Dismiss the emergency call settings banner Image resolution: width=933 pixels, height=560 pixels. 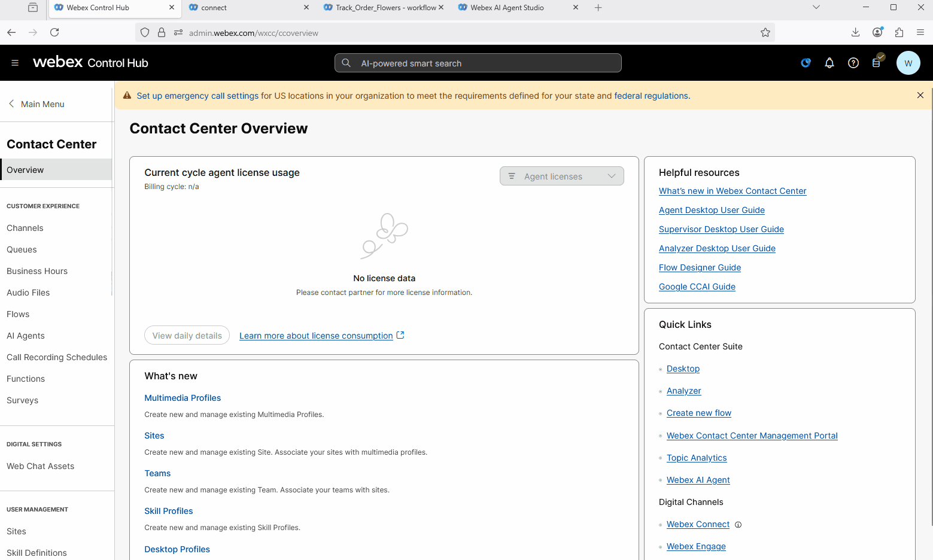(x=920, y=95)
